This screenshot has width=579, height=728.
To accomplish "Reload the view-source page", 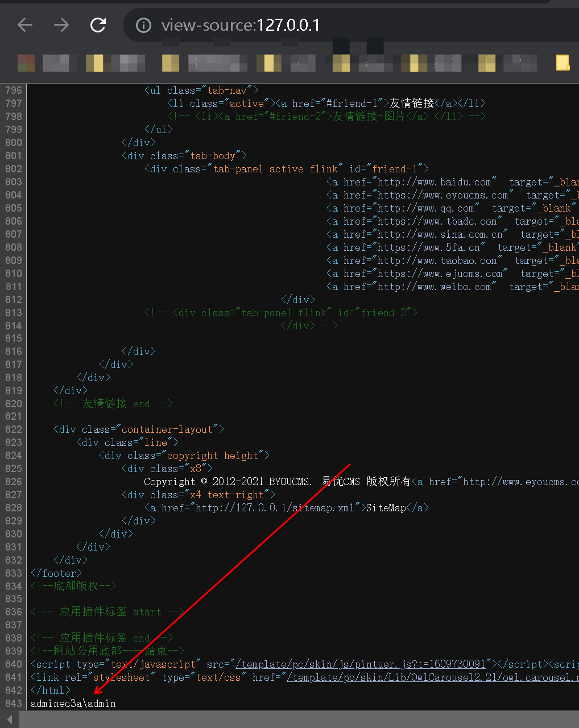I will pyautogui.click(x=98, y=25).
